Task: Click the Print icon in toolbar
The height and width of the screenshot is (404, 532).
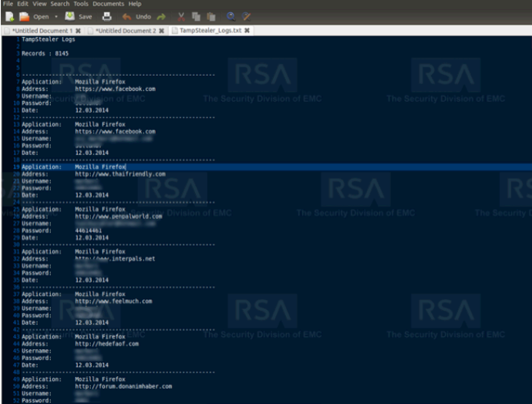Action: 107,16
